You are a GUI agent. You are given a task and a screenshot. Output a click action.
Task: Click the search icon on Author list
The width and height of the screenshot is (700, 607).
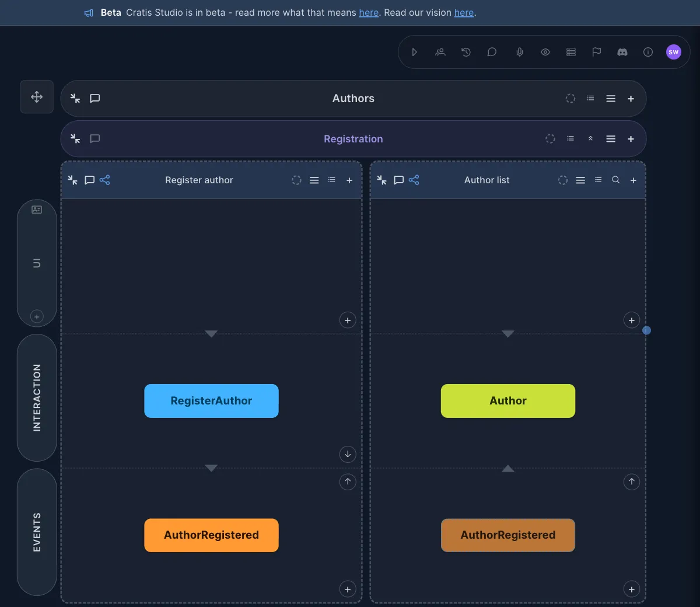coord(615,180)
